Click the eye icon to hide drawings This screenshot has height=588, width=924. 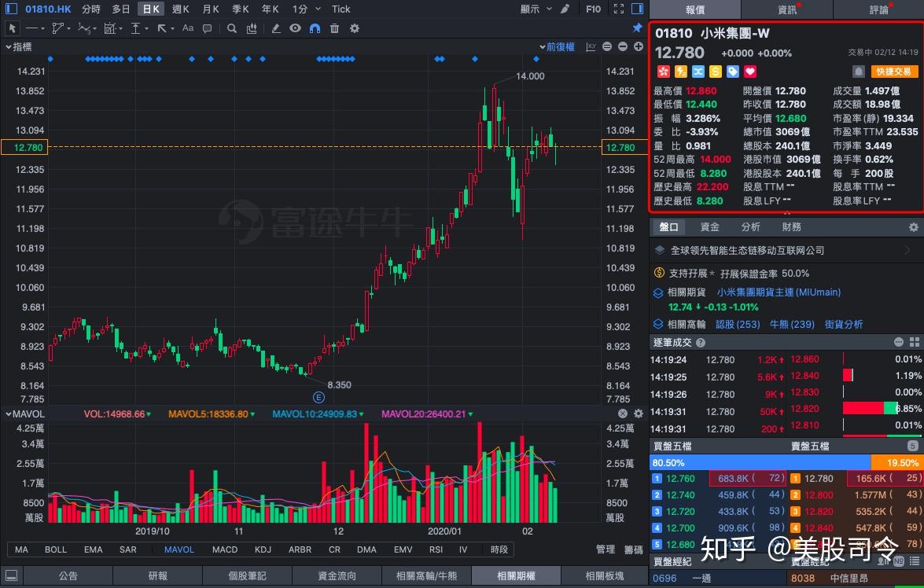293,28
